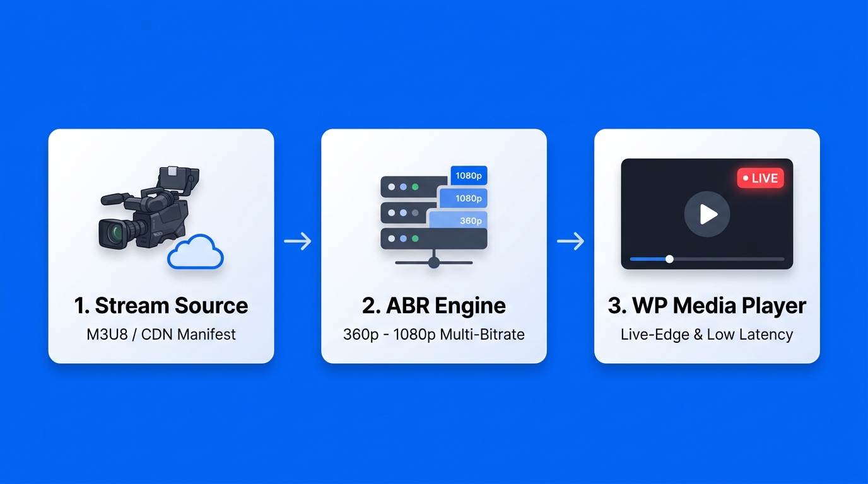The height and width of the screenshot is (484, 868).
Task: Click the "M3U8 / CDN Manifest" text
Action: click(x=161, y=334)
